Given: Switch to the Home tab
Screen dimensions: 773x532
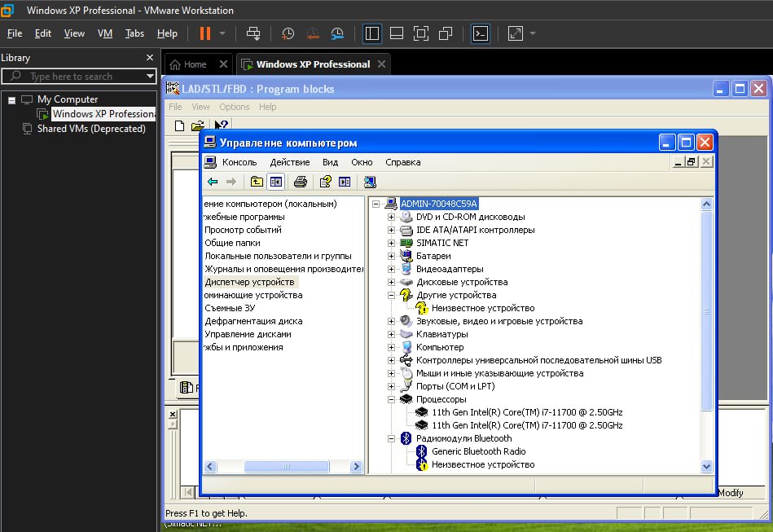Looking at the screenshot, I should [x=195, y=64].
